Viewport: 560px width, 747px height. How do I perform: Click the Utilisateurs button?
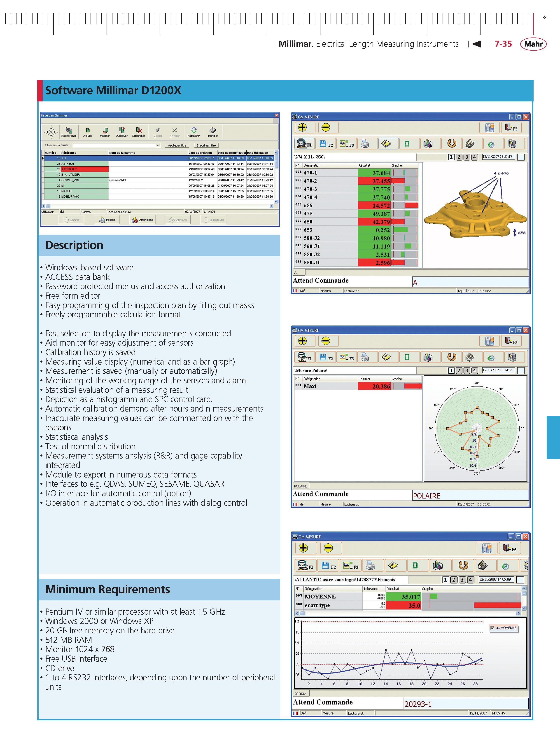coord(214,220)
